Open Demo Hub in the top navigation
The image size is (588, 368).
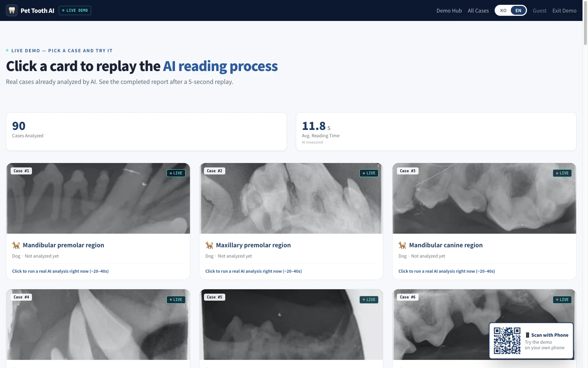(x=449, y=11)
